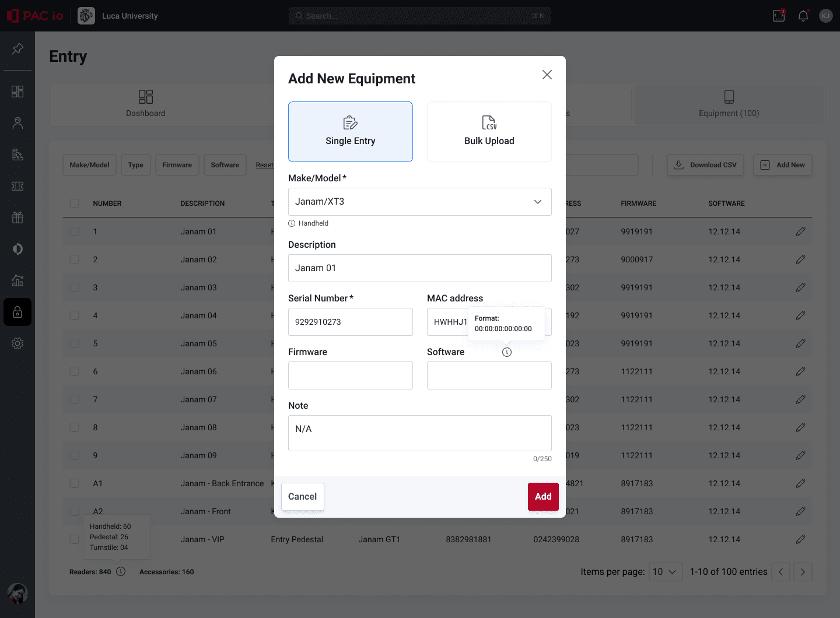Edit row 5 with pencil icon

click(x=800, y=343)
